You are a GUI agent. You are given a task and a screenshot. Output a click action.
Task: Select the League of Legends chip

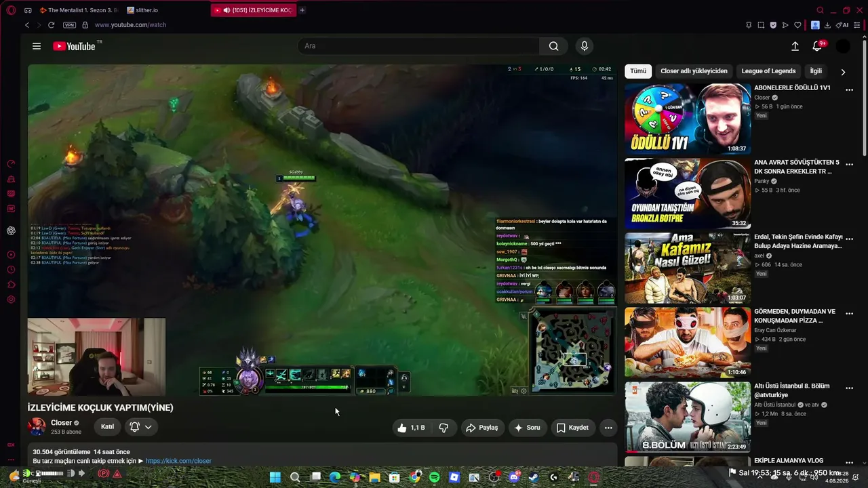768,71
